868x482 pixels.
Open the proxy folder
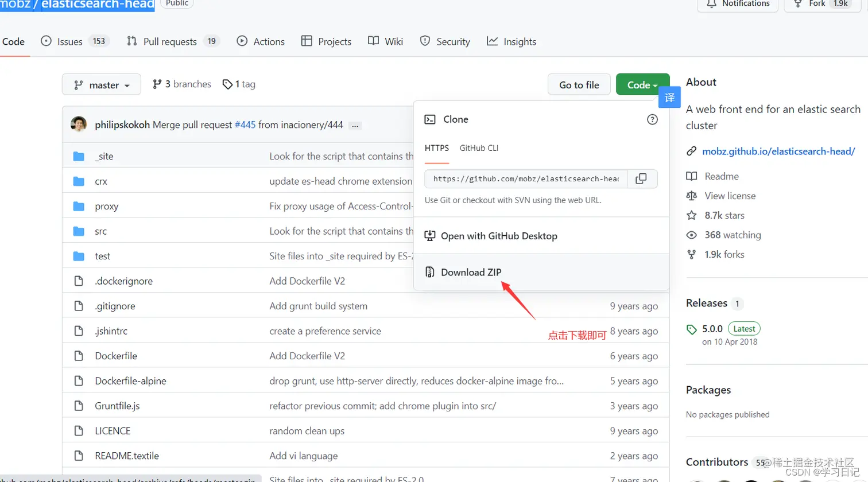[107, 206]
